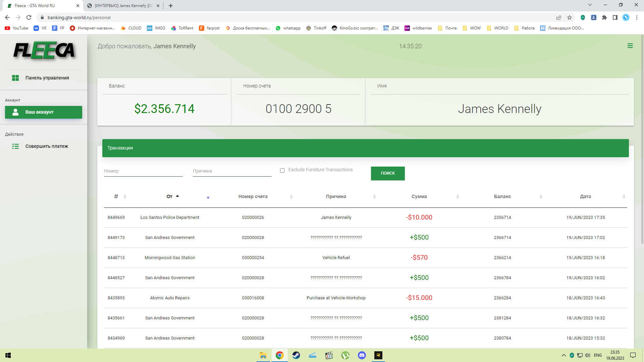This screenshot has height=362, width=644.
Task: Click Morningwood Gas Station row sender
Action: coord(170,258)
